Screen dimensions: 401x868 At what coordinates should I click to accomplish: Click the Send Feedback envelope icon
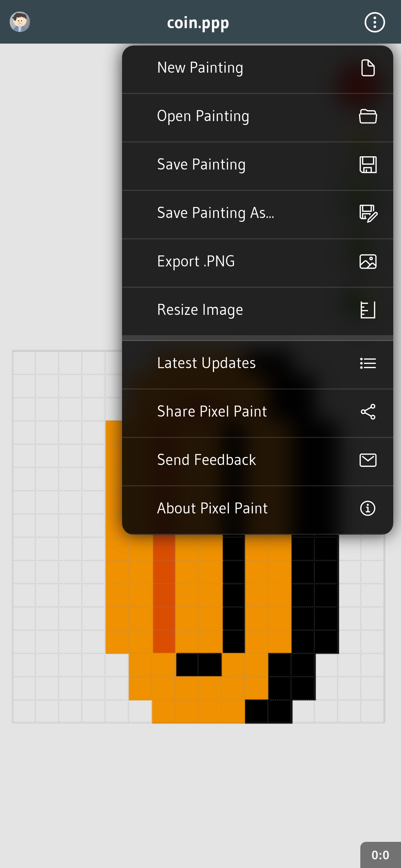(368, 460)
